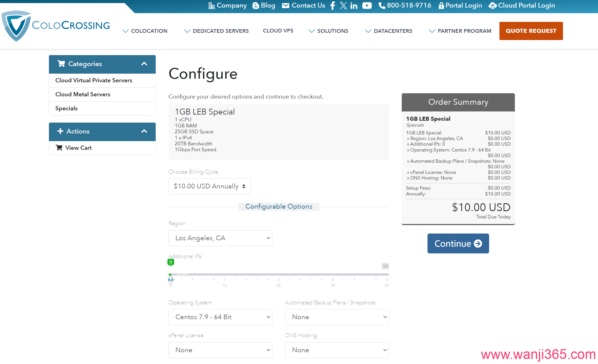Click the arrow icon on Continue
Image resolution: width=598 pixels, height=364 pixels.
coord(478,244)
